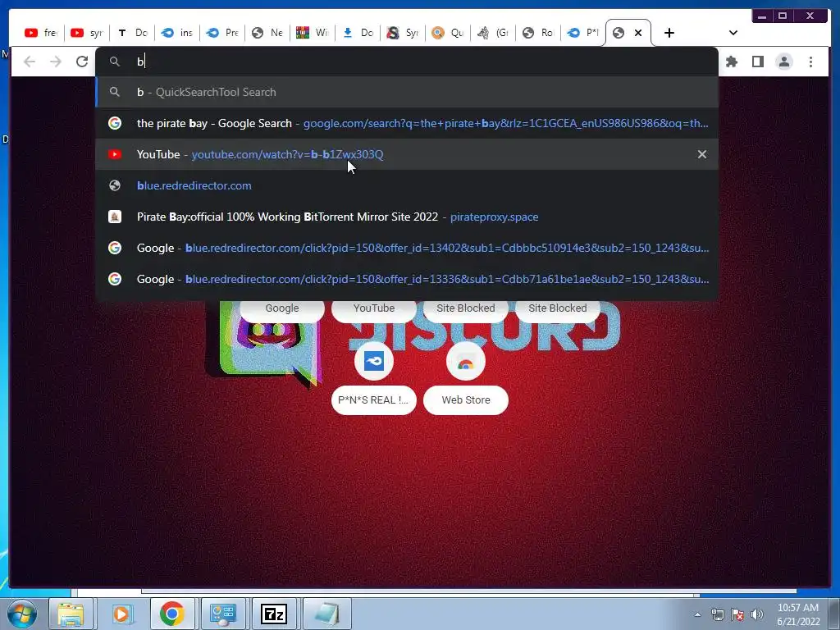Switch to the WinRAR 'Wi' tab
The height and width of the screenshot is (630, 840).
click(x=313, y=33)
